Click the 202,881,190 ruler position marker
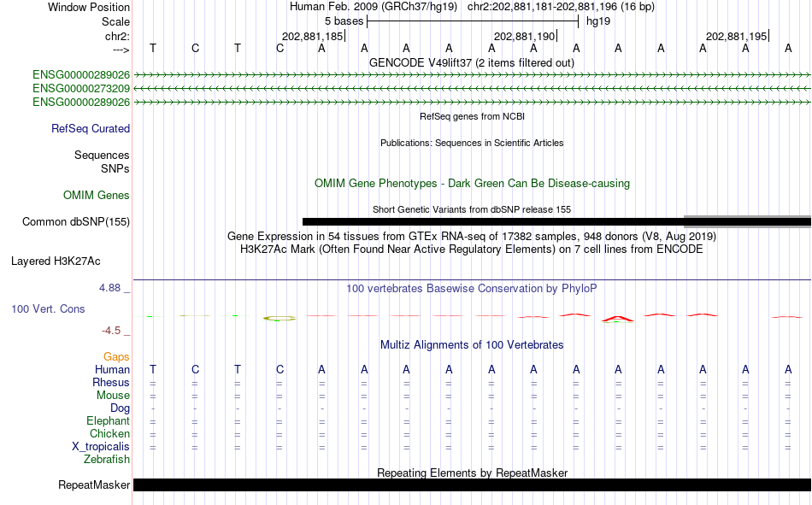The height and width of the screenshot is (505, 812). (525, 36)
